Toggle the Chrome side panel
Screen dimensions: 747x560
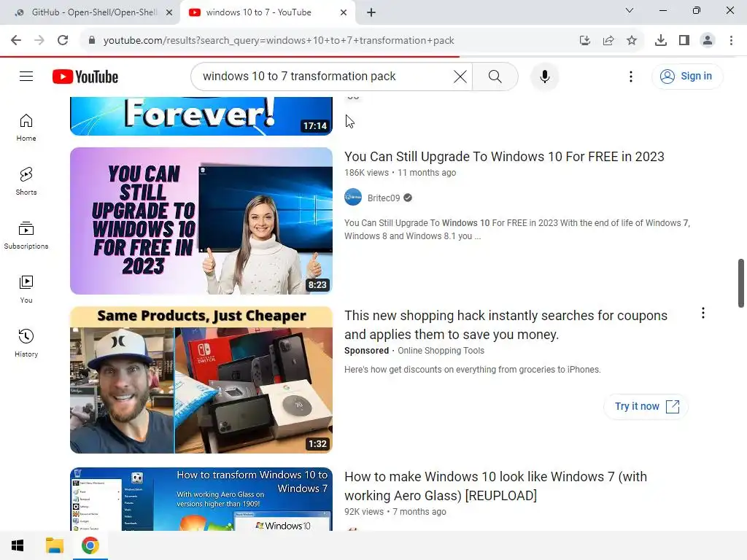684,41
